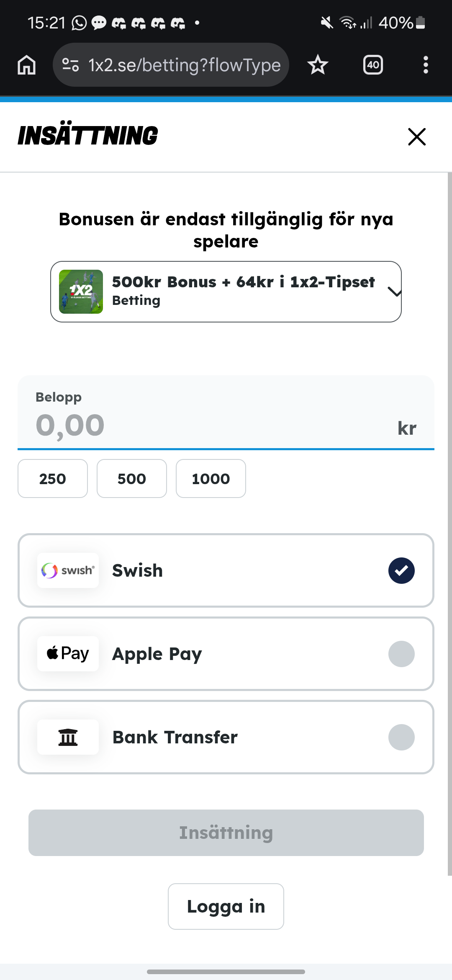
Task: Pick the 500 preset amount
Action: 132,479
